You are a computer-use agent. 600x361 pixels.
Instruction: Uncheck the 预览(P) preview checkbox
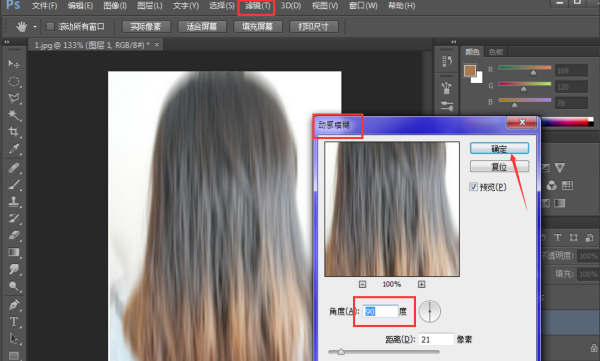pyautogui.click(x=473, y=187)
